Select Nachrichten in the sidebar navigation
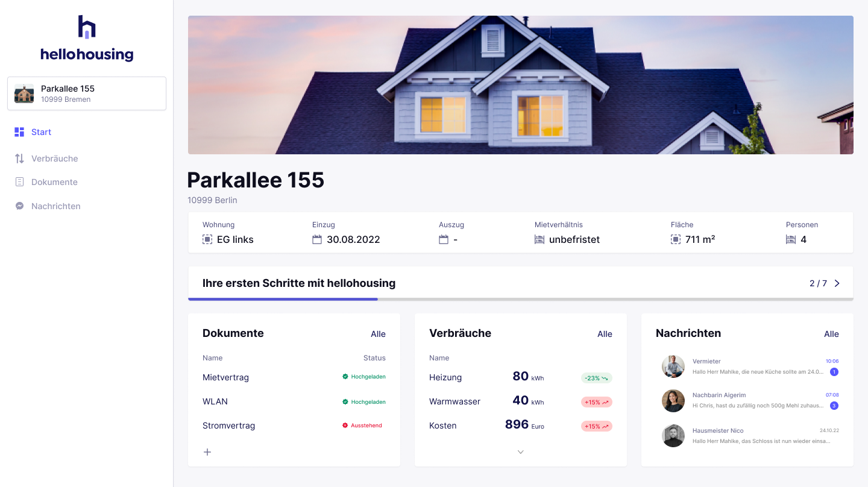 (x=55, y=206)
